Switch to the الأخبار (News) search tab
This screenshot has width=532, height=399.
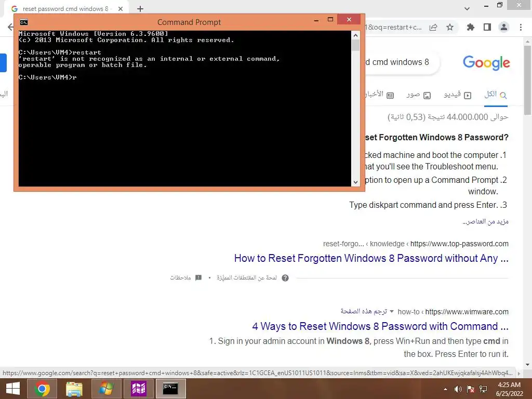[x=379, y=95]
